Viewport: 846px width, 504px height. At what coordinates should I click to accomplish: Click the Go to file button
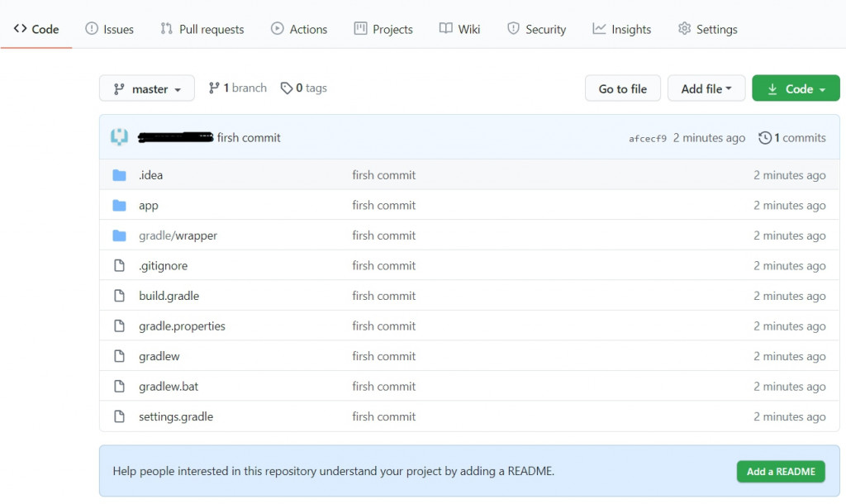pyautogui.click(x=623, y=88)
